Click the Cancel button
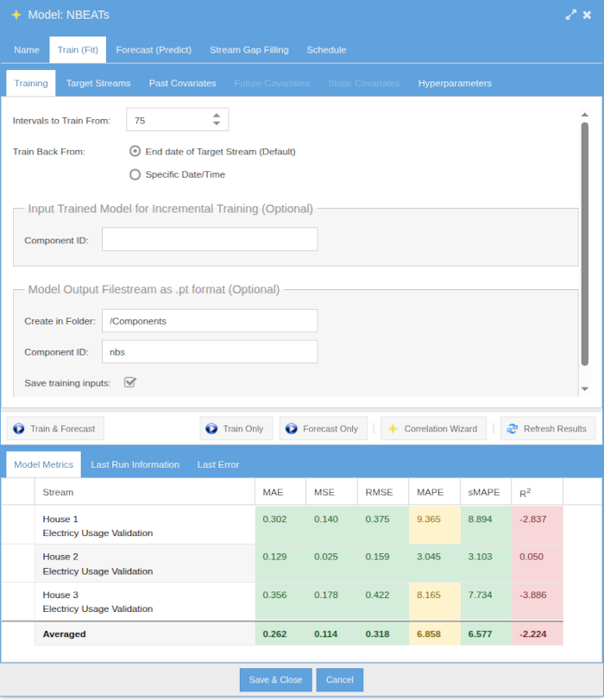Image resolution: width=604 pixels, height=700 pixels. (340, 679)
